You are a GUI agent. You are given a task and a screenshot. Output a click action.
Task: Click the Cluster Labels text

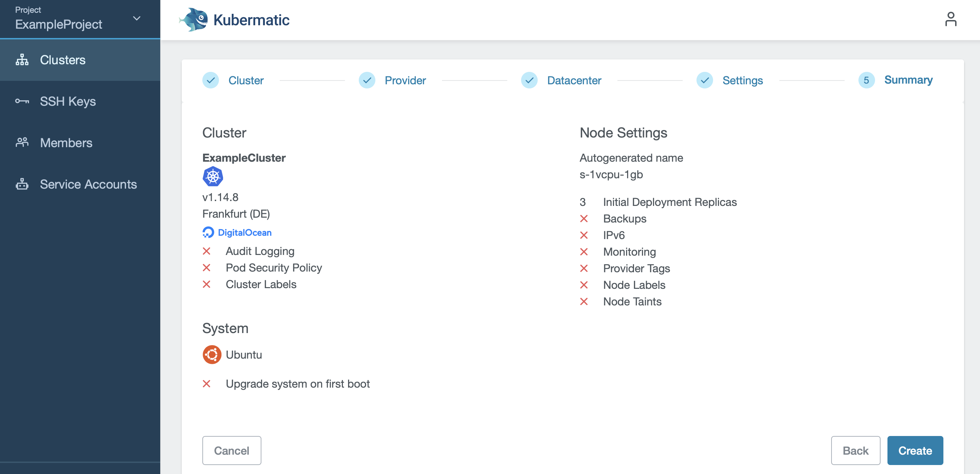[x=261, y=284]
